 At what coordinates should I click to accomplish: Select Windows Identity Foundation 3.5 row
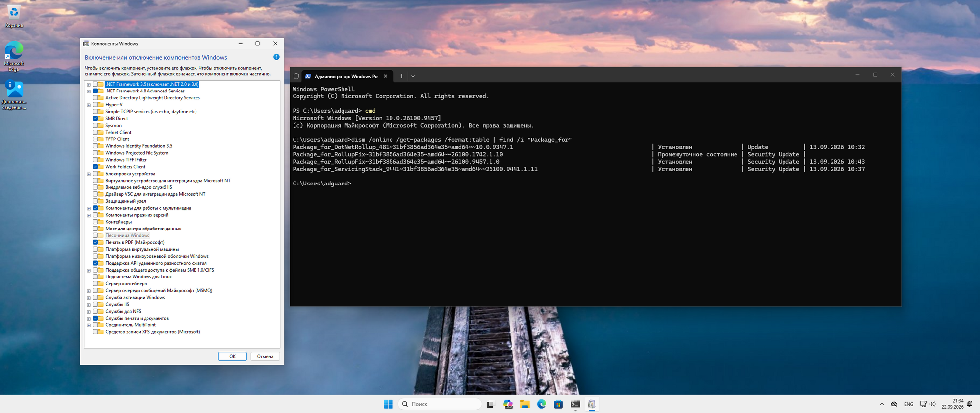click(x=139, y=146)
